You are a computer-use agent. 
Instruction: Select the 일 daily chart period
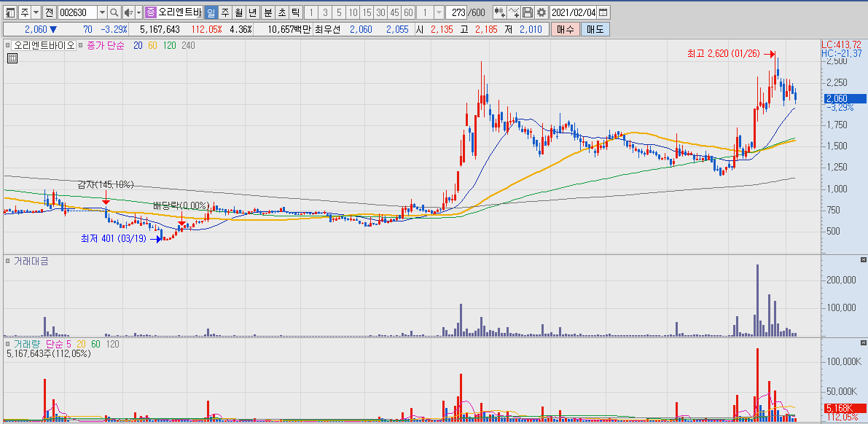pos(211,12)
